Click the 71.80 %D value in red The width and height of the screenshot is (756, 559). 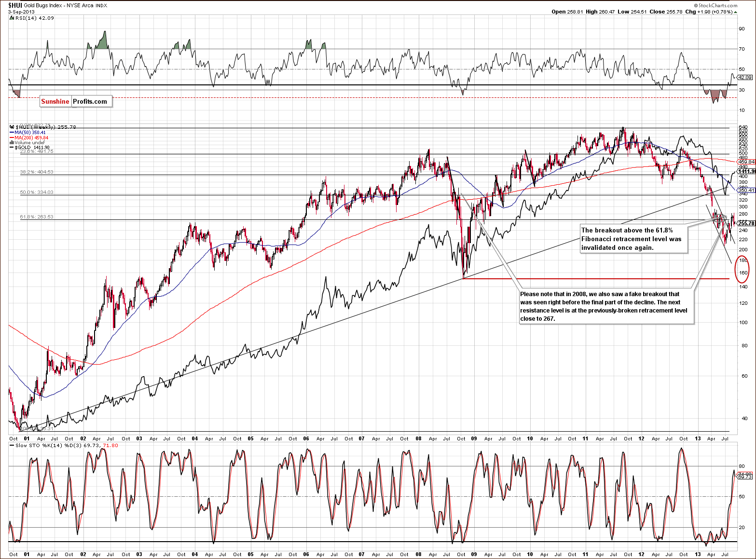point(110,445)
